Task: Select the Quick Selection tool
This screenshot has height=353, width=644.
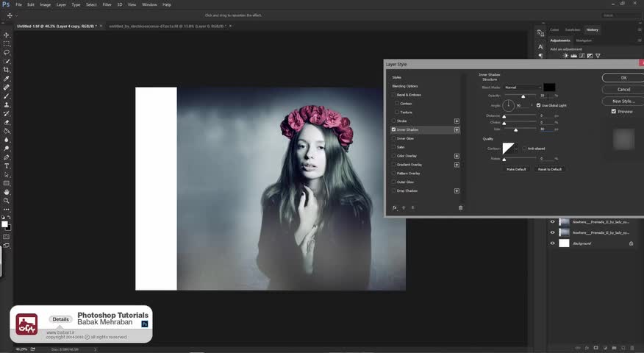Action: coord(7,61)
